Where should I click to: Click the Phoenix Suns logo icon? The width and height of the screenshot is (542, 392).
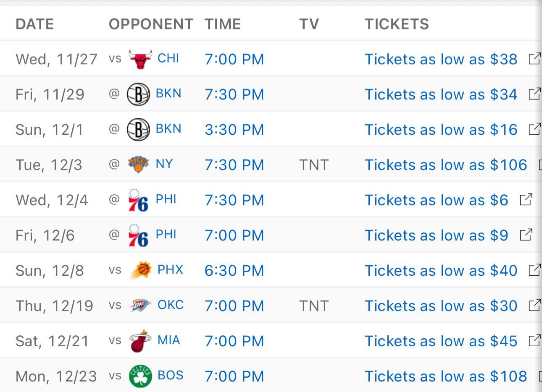[x=141, y=270]
